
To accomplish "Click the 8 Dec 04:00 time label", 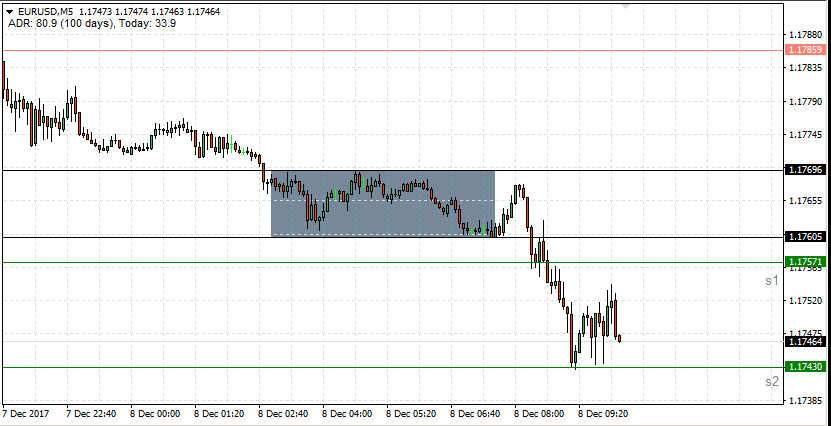I will (x=347, y=413).
